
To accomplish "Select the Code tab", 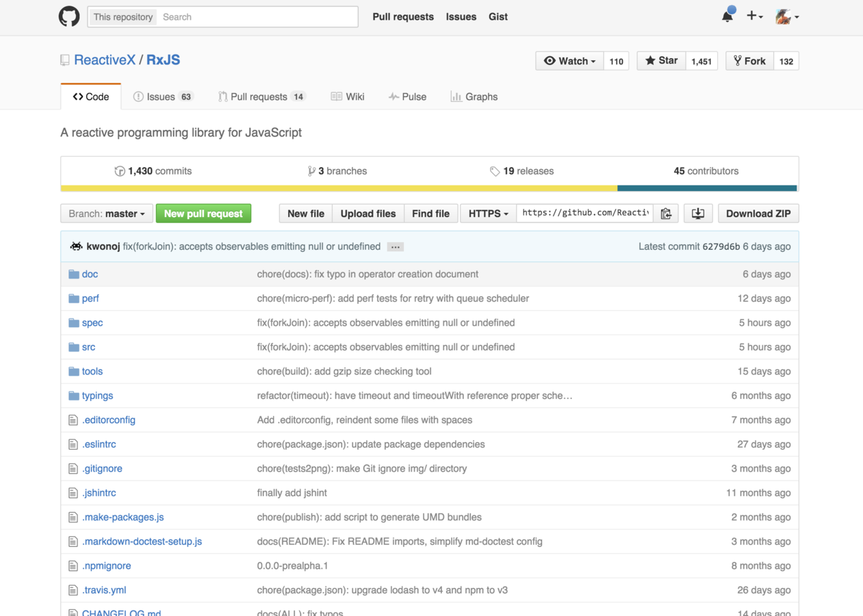I will (x=91, y=97).
